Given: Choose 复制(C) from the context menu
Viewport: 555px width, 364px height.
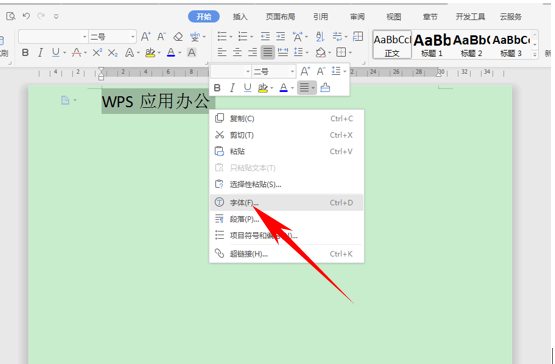Looking at the screenshot, I should tap(286, 118).
